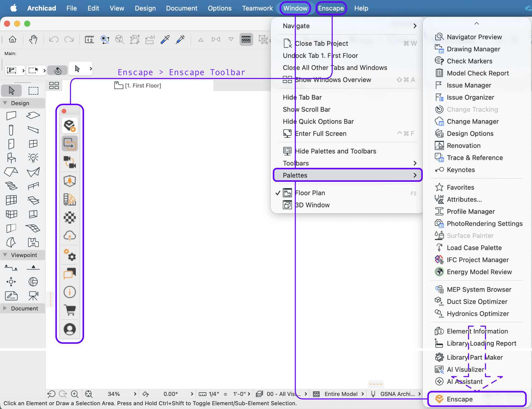Open the Enscape menu in menu bar
532x409 pixels.
pyautogui.click(x=331, y=8)
